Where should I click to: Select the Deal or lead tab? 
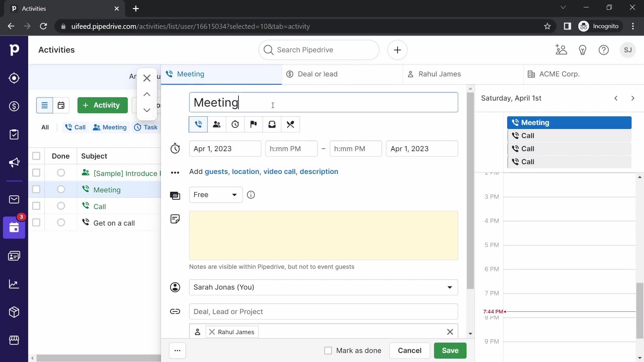(342, 74)
